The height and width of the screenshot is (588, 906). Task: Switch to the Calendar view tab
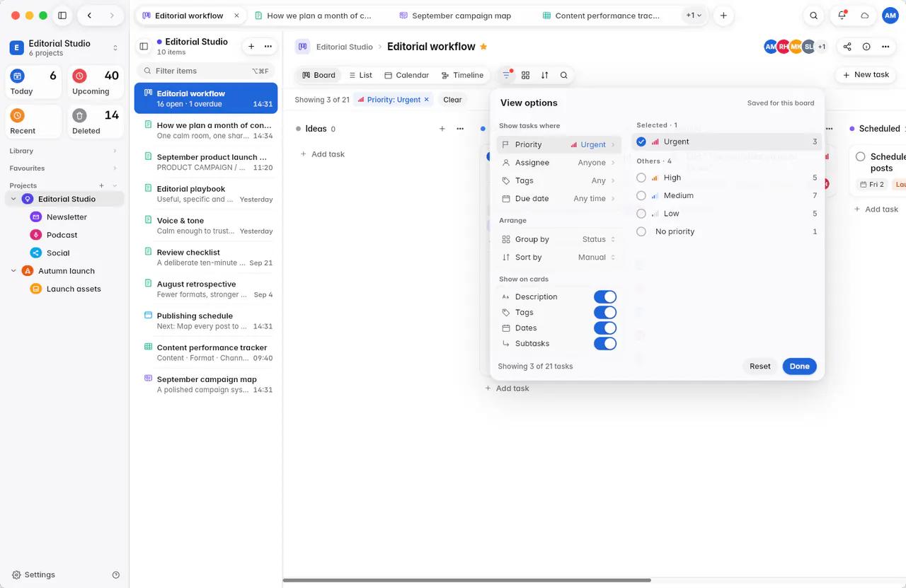[x=406, y=75]
